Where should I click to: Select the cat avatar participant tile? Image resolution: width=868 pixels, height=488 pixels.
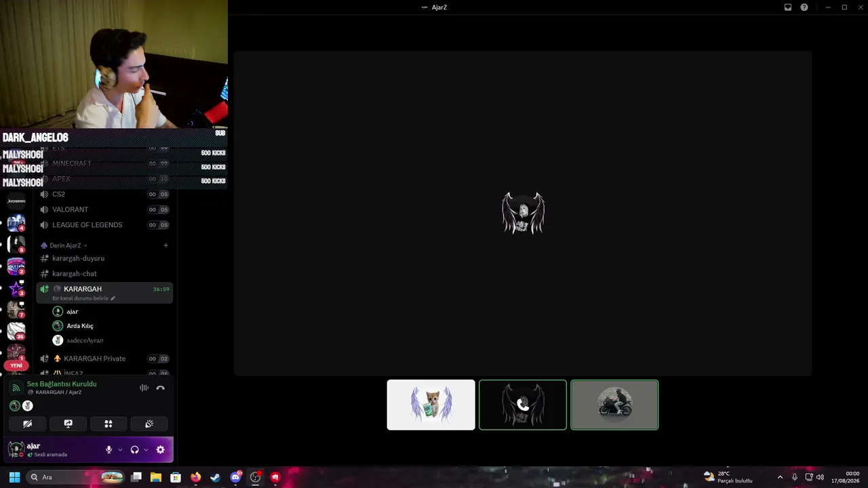tap(431, 405)
